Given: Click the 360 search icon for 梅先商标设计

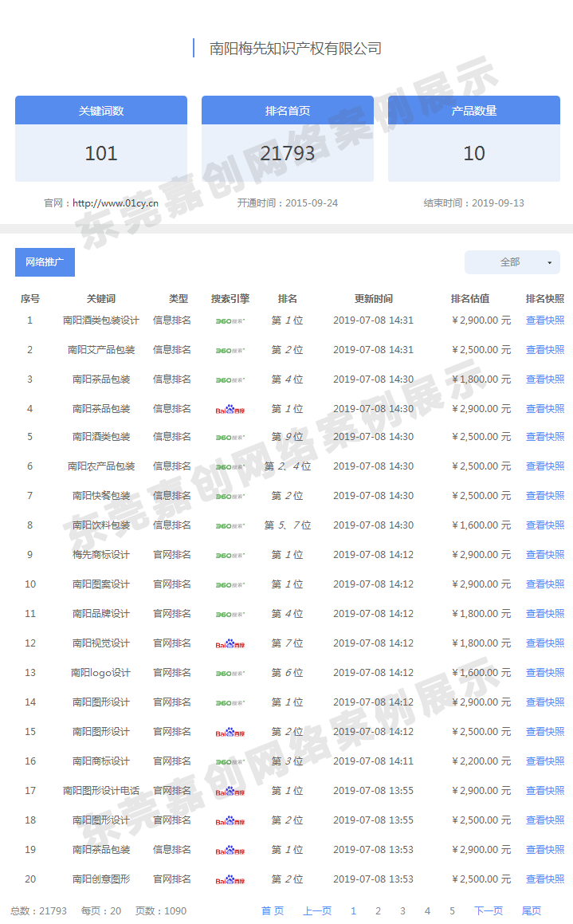Looking at the screenshot, I should [x=230, y=556].
